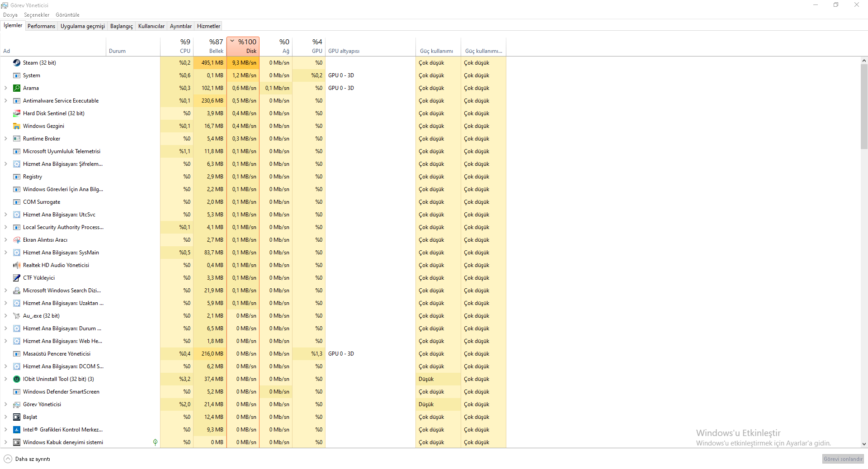Click the vertical scrollbar thumb
The image size is (868, 469).
(x=864, y=106)
